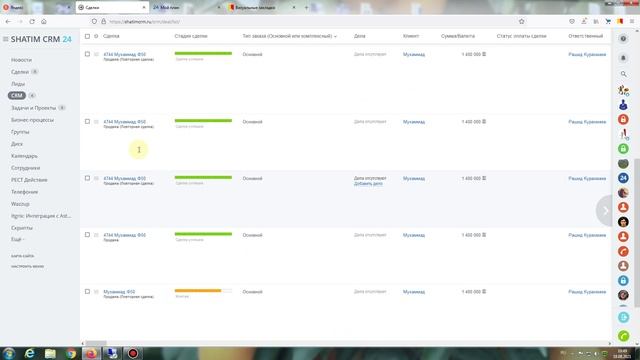Sort by Тип заказа column dropdown arrow

[336, 36]
